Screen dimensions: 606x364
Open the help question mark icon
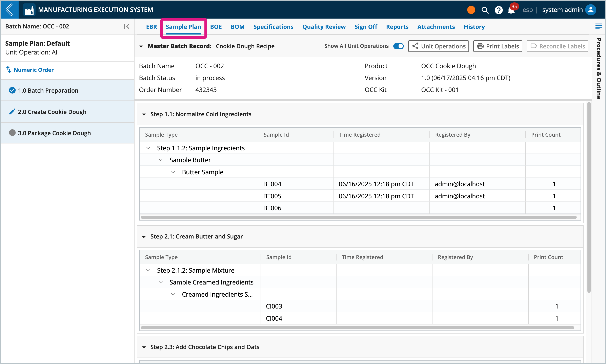coord(499,10)
